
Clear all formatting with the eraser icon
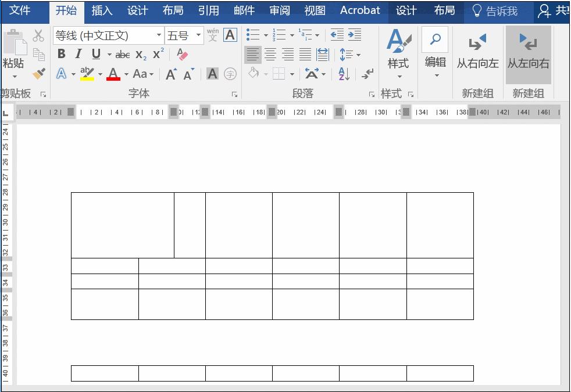click(x=181, y=54)
